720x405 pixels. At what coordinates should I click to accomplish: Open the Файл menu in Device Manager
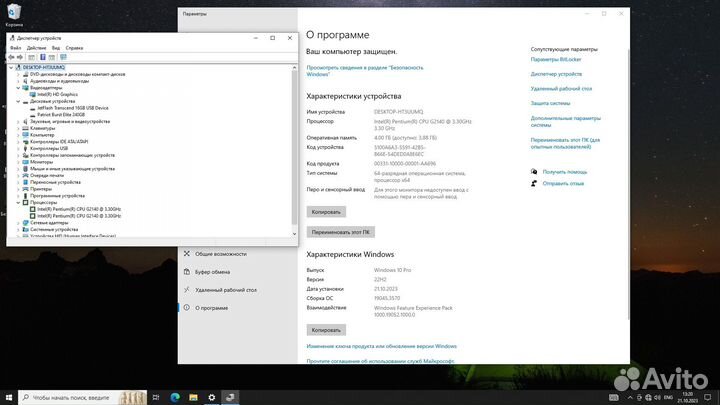coord(15,48)
